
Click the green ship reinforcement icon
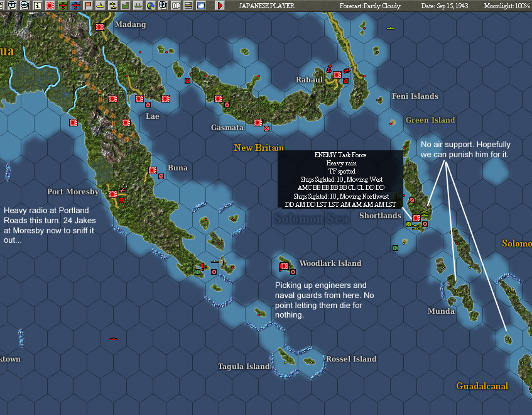[138, 6]
